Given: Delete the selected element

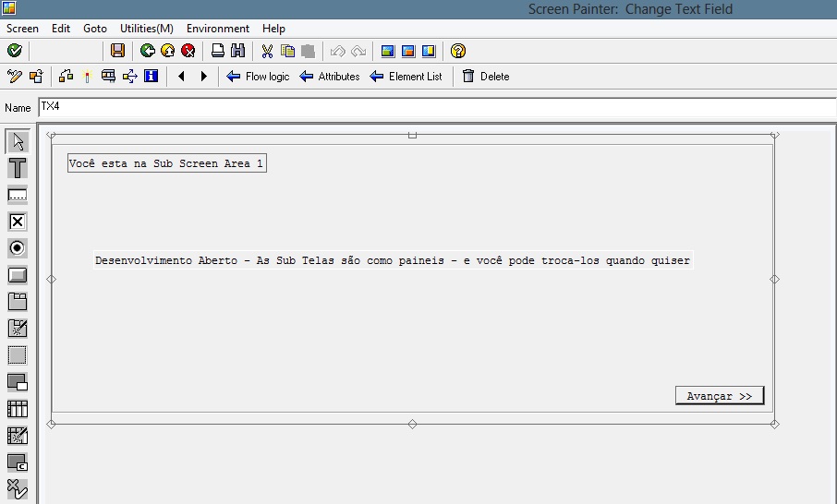Looking at the screenshot, I should point(486,77).
